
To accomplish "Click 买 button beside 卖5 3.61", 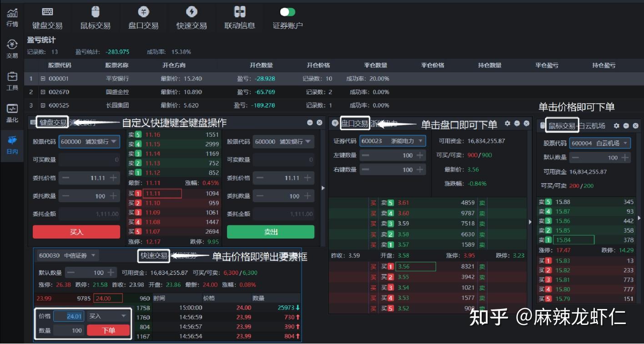I will click(373, 203).
